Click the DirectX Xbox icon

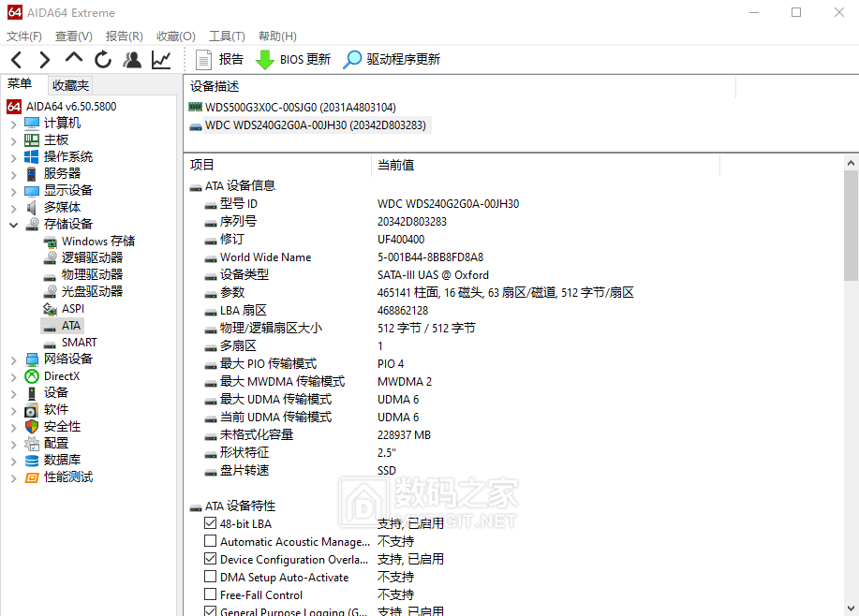pos(32,376)
